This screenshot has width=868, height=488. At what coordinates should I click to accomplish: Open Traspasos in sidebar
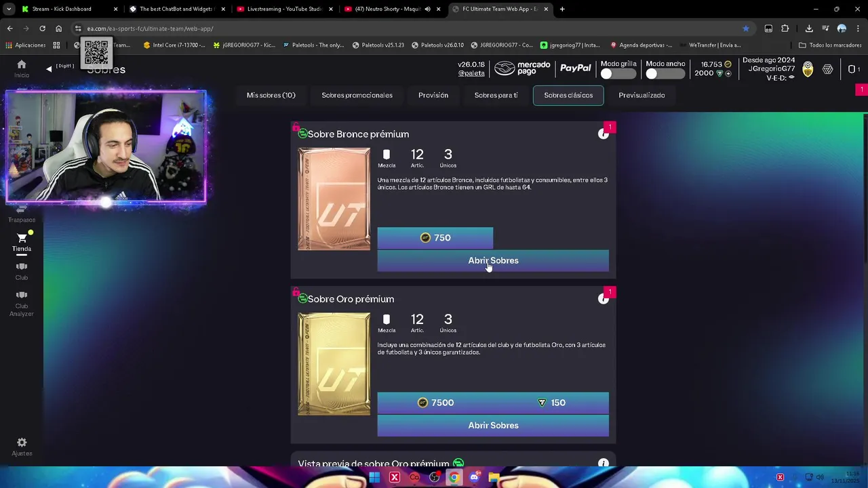click(22, 215)
